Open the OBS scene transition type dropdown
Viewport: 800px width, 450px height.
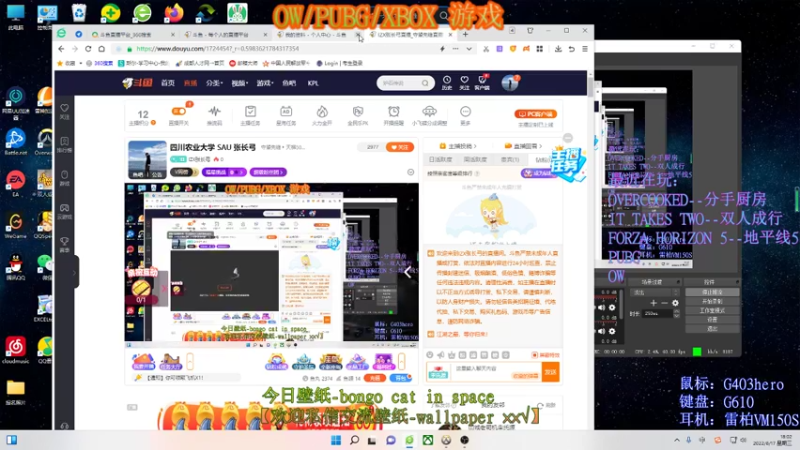click(655, 292)
